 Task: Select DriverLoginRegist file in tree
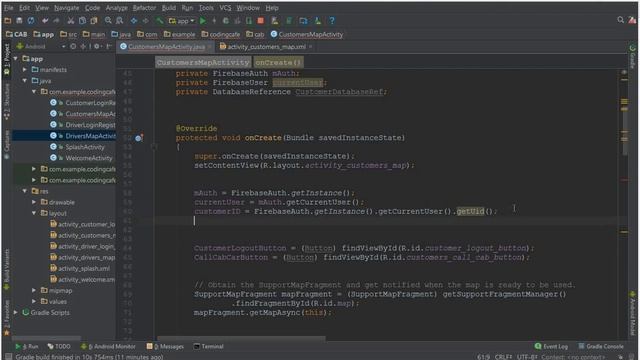click(82, 125)
